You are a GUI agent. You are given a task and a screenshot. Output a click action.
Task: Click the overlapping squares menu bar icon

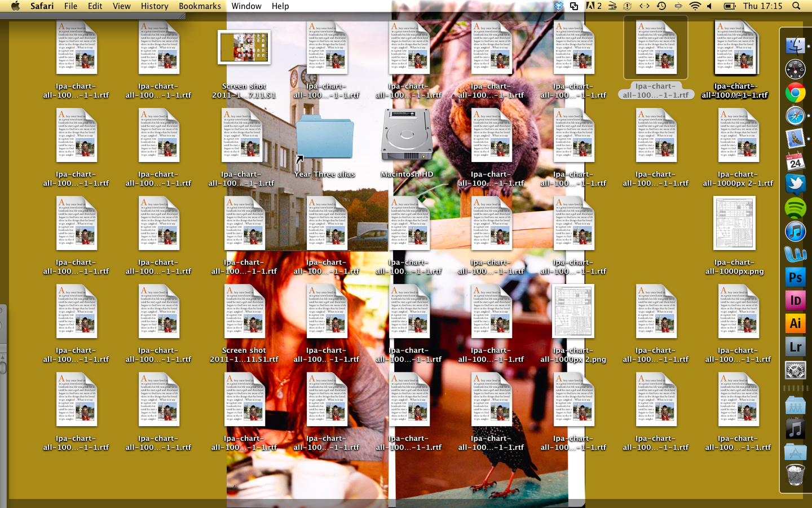coord(574,6)
